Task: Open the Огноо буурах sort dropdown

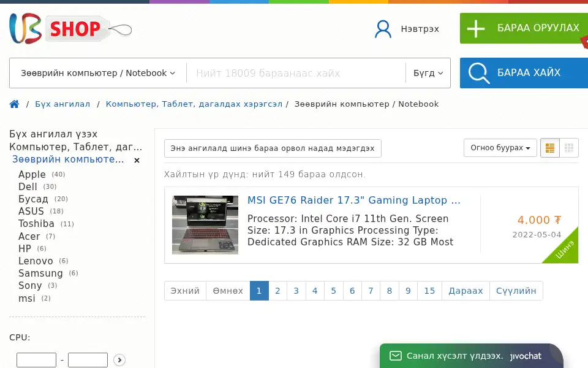Action: point(500,148)
